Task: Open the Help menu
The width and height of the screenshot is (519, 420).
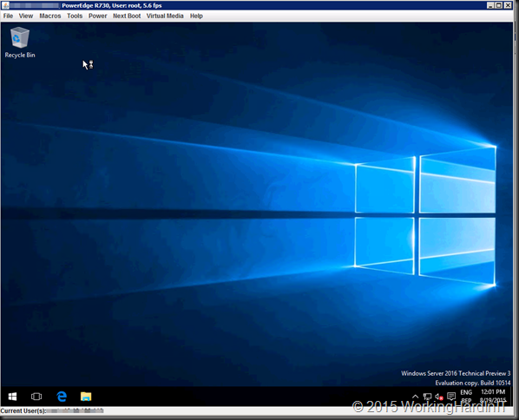Action: tap(196, 16)
